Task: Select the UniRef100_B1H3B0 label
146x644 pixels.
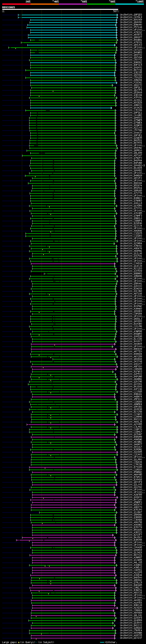Action: click(x=131, y=324)
